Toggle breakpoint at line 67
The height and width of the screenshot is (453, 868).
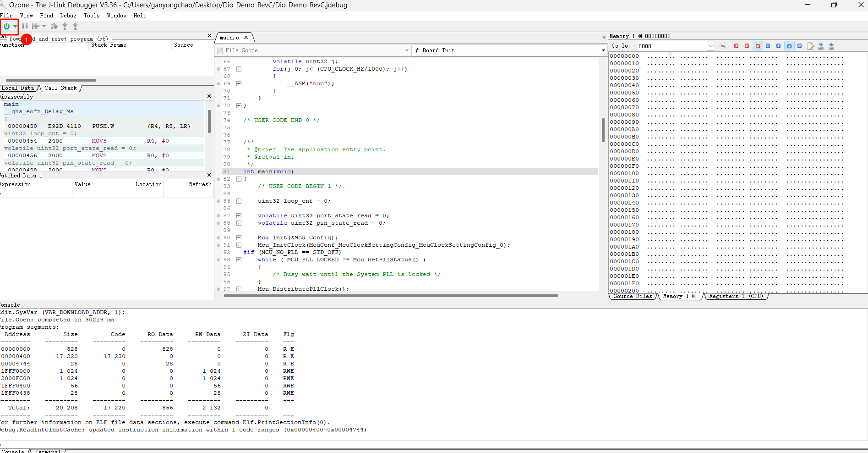pos(218,69)
